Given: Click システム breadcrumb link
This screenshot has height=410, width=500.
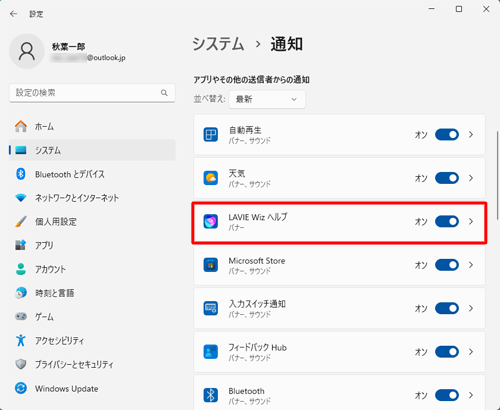Looking at the screenshot, I should (x=218, y=44).
